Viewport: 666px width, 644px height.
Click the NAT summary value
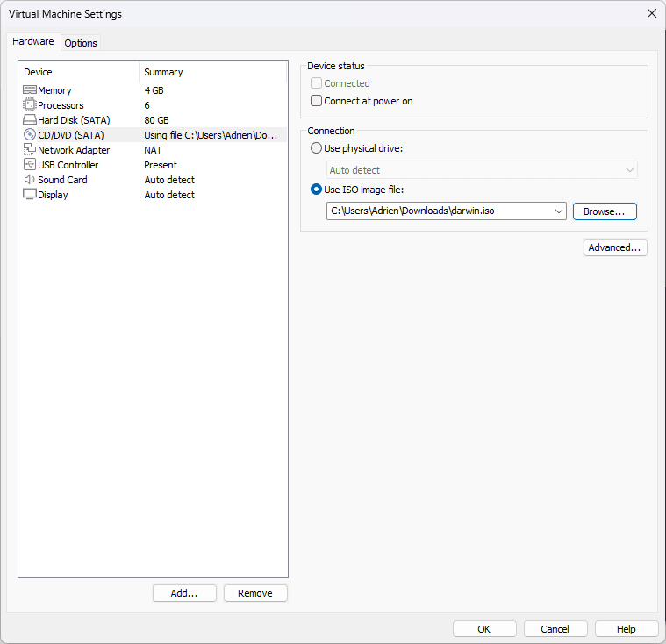pos(153,150)
